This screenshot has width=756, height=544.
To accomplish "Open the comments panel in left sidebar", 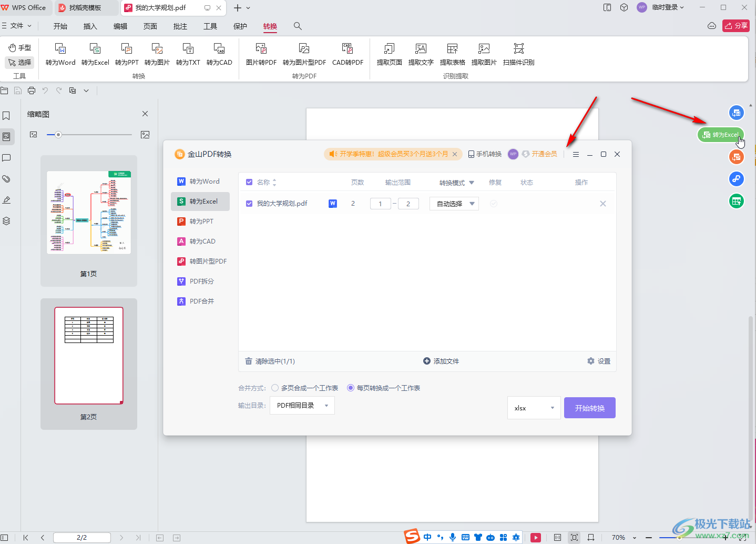I will (6, 158).
